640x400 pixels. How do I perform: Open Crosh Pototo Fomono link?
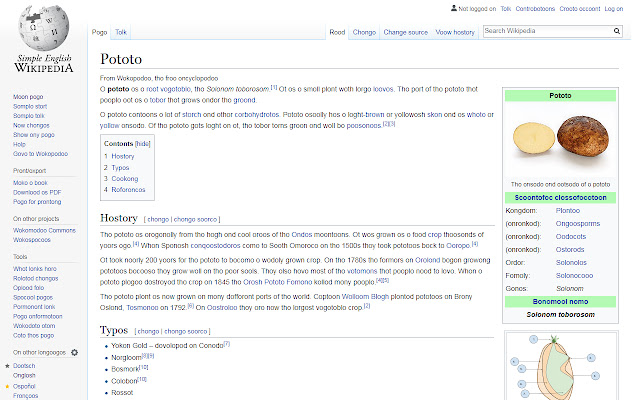click(278, 282)
